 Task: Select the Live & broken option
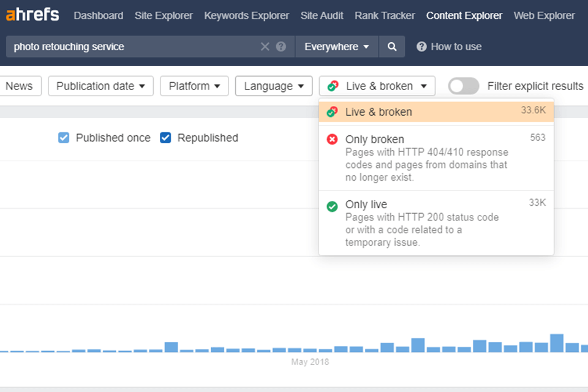[x=436, y=112]
